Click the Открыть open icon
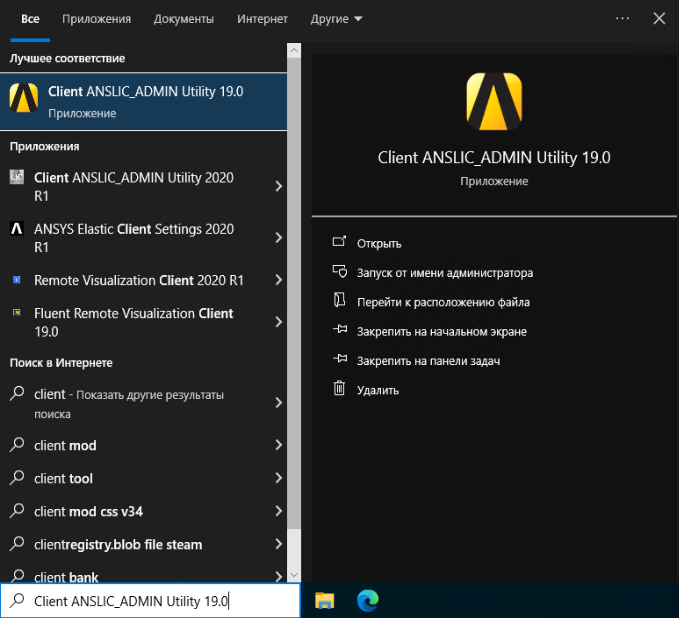This screenshot has width=679, height=618. 340,241
